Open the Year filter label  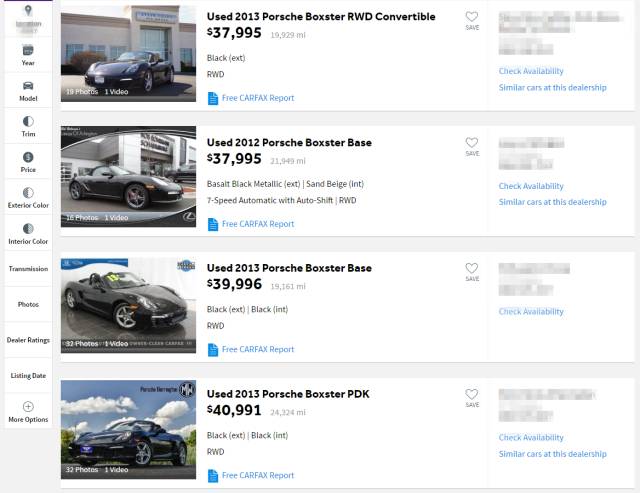[28, 63]
